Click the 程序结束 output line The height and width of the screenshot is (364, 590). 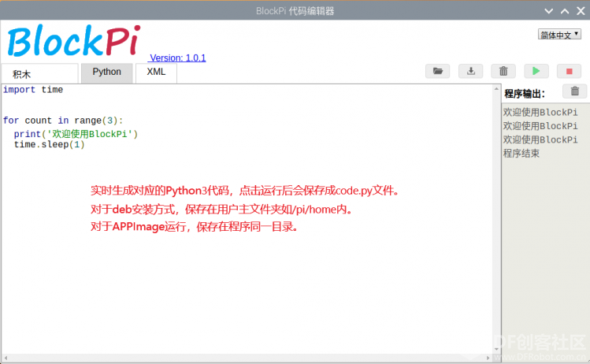(x=521, y=153)
